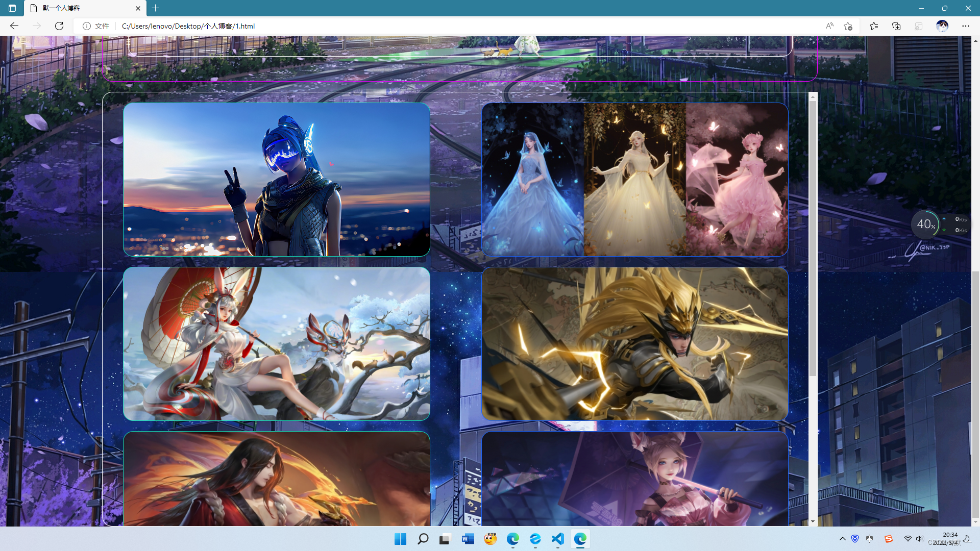Click the file info icon in address bar
Viewport: 980px width, 551px height.
click(x=87, y=26)
